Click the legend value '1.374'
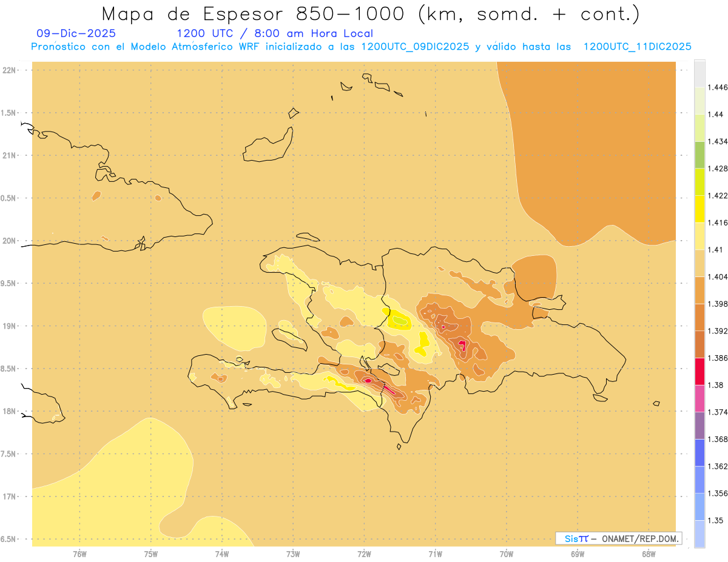728x562 pixels. 718,412
